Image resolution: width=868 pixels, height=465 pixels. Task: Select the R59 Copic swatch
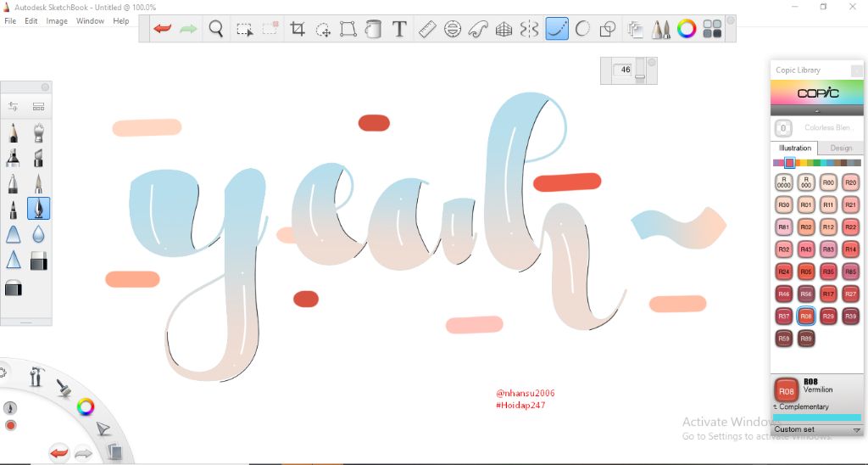(784, 338)
